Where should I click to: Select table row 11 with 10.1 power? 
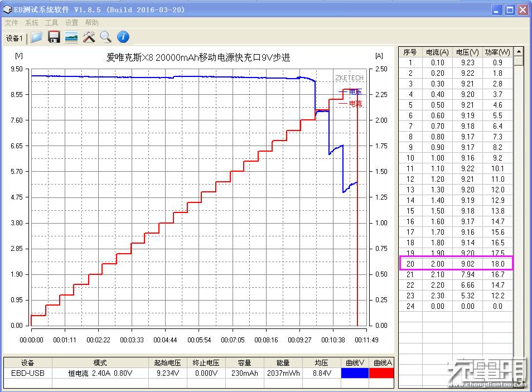coord(456,169)
